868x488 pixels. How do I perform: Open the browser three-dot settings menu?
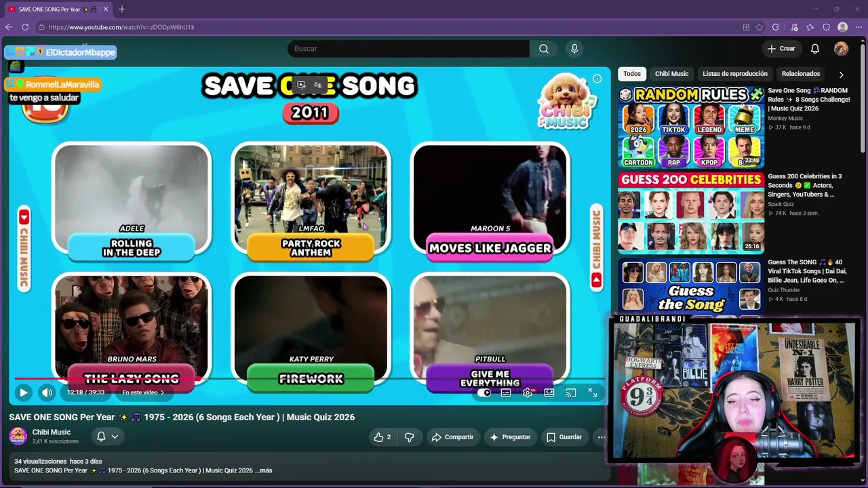(859, 27)
